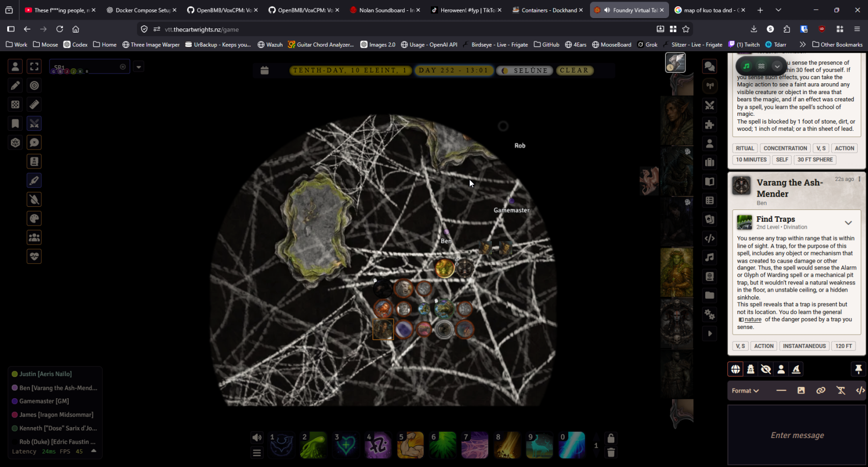Collapse the sidebar with the arrow button
868x467 pixels.
coord(710,334)
